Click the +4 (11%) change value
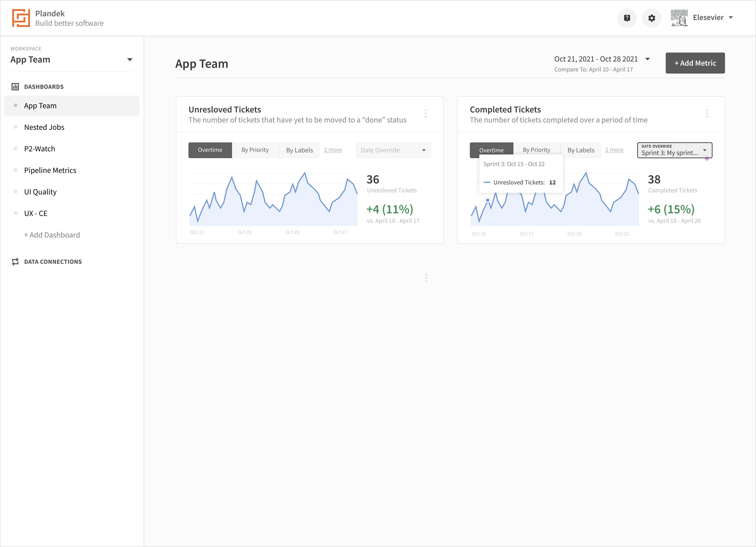Viewport: 756px width, 547px height. click(390, 209)
